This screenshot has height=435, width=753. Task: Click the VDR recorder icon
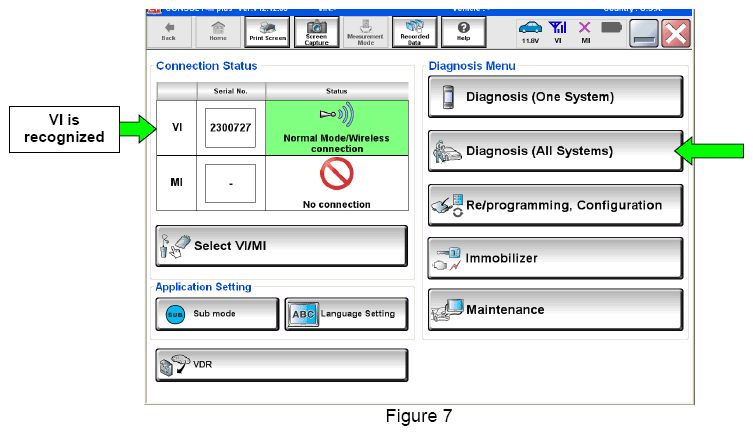(x=175, y=365)
